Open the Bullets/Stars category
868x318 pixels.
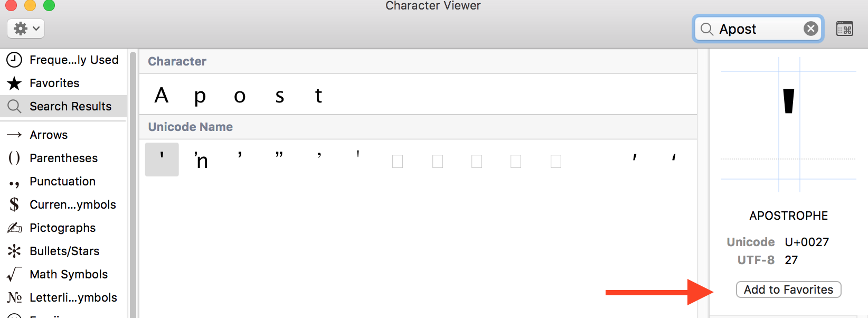point(63,251)
